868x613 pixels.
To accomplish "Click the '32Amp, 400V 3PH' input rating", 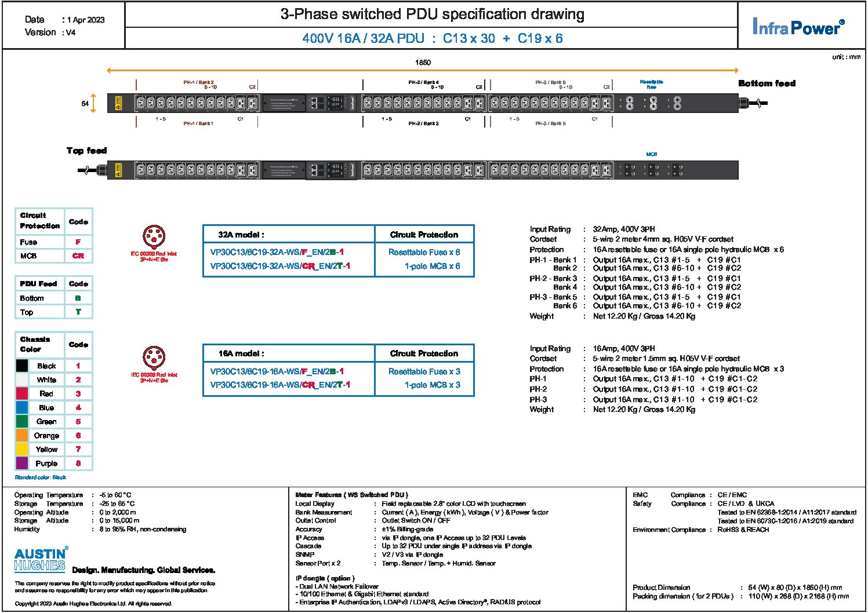I will click(x=624, y=229).
